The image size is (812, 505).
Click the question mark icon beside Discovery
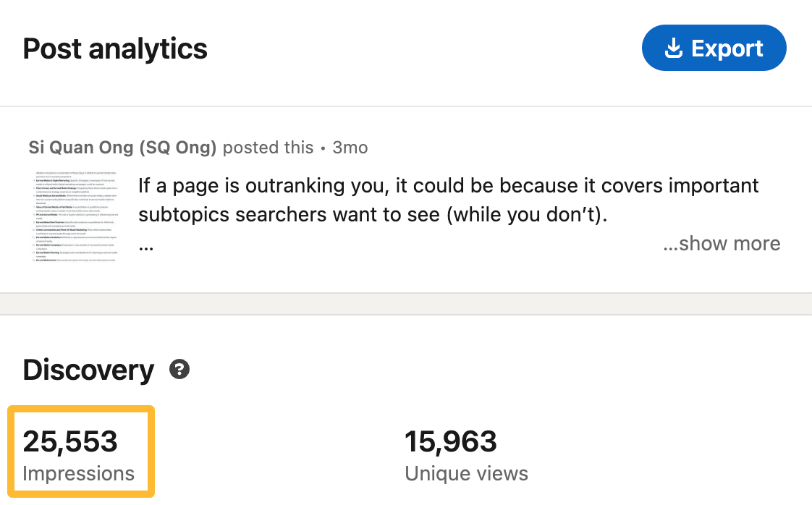coord(178,370)
